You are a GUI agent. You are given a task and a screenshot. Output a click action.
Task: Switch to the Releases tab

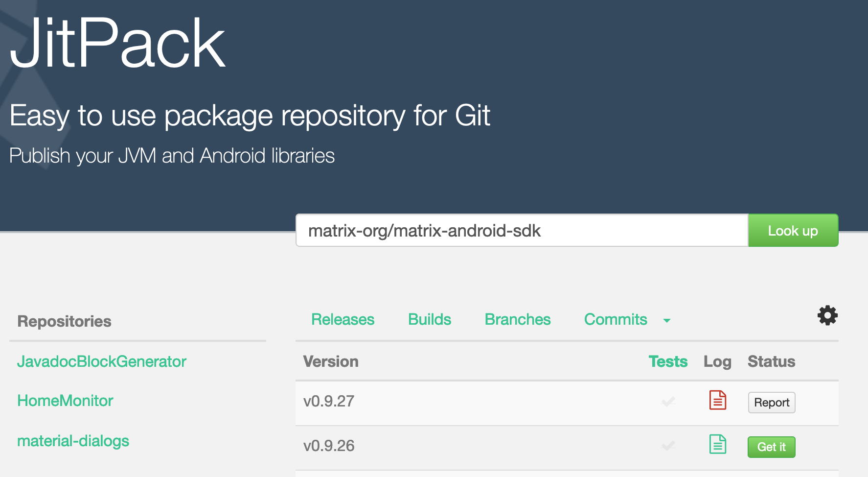point(343,319)
